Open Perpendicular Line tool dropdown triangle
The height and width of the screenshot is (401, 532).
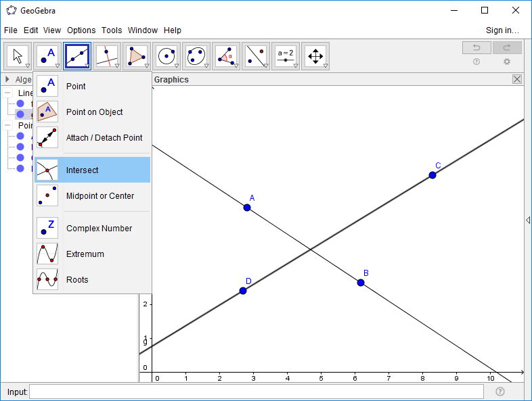point(117,66)
